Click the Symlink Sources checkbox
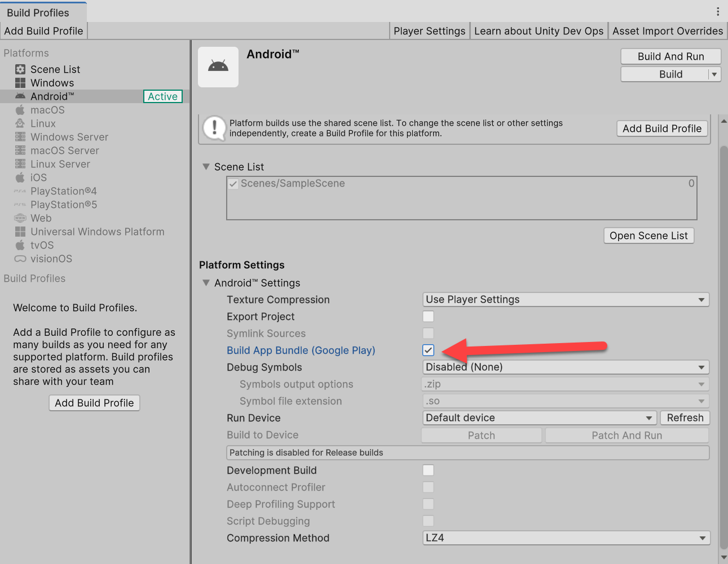This screenshot has width=728, height=564. coord(429,334)
